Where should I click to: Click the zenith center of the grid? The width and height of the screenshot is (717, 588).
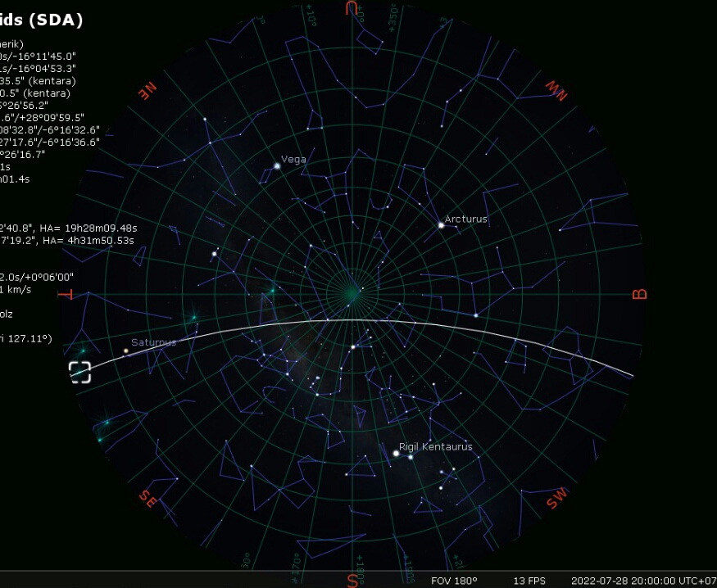click(x=352, y=292)
